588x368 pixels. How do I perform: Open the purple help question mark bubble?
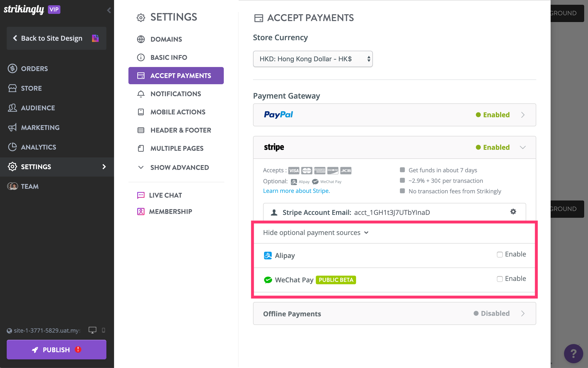coord(573,353)
